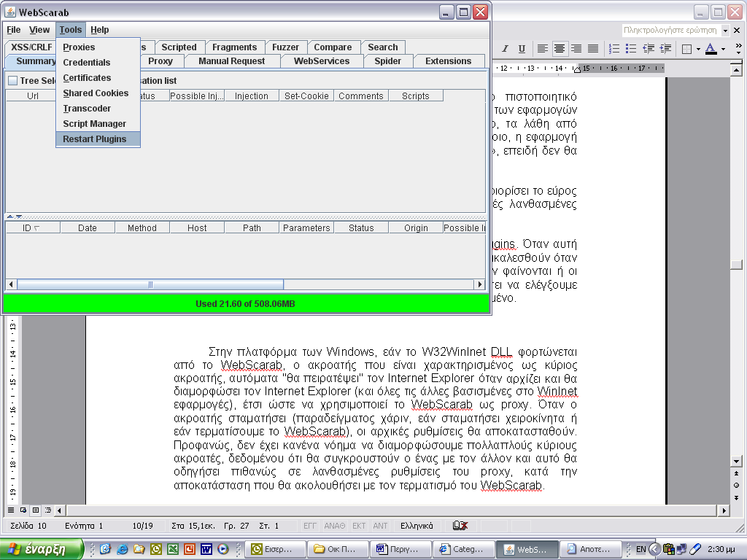Image resolution: width=747 pixels, height=560 pixels.
Task: Click the Injection column header
Action: pos(252,96)
